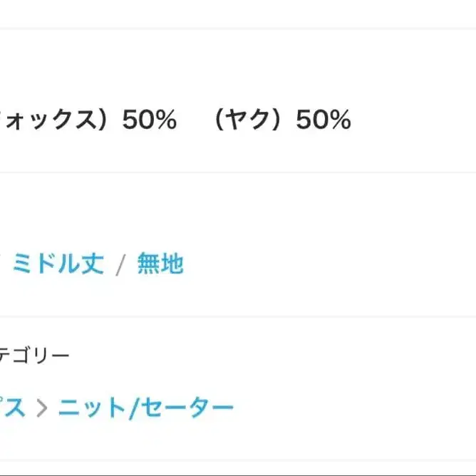Click the divider between material and ミドル丈 rows
476x476 pixels.
coord(238,172)
